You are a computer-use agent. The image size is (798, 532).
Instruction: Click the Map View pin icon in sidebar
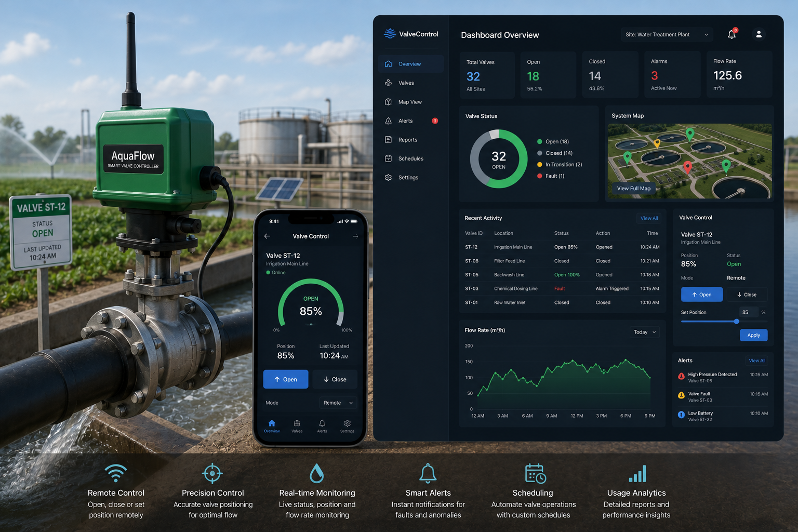388,102
